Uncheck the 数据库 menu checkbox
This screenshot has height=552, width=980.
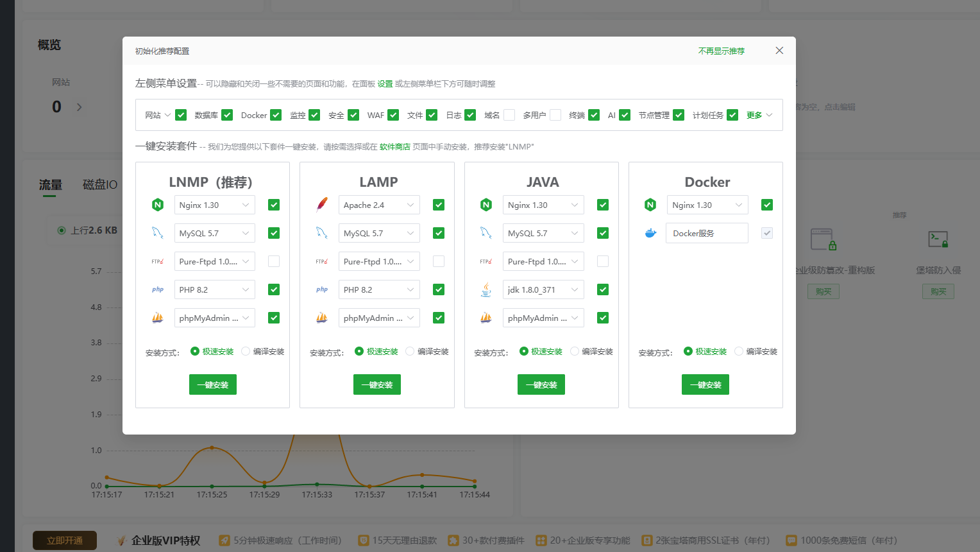point(227,115)
